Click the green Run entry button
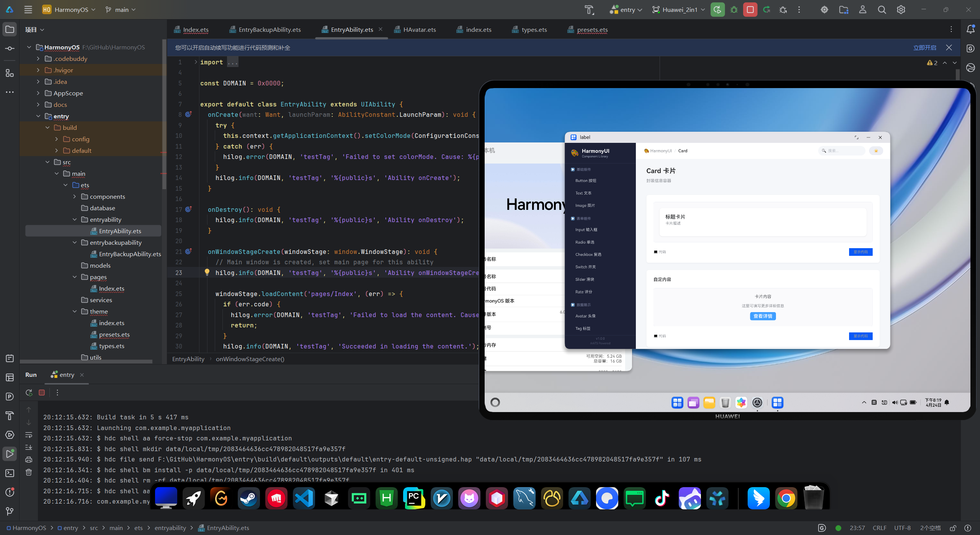This screenshot has height=535, width=980. 717,10
